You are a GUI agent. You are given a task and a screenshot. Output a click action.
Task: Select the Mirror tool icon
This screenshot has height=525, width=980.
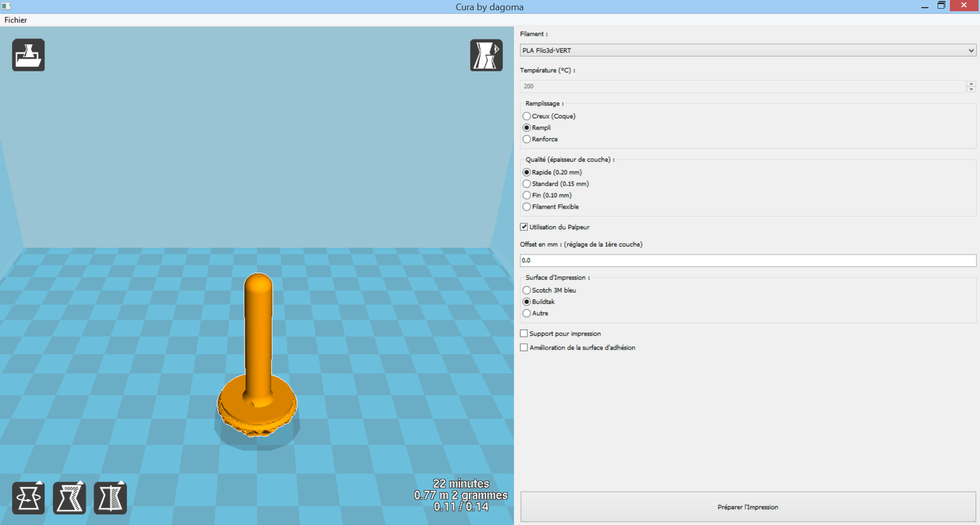coord(110,497)
